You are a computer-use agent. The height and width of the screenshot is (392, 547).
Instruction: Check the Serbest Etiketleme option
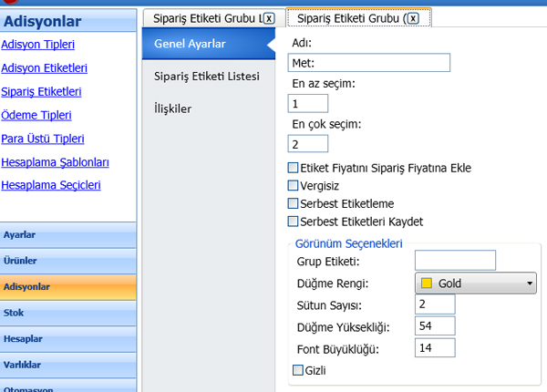coord(293,203)
